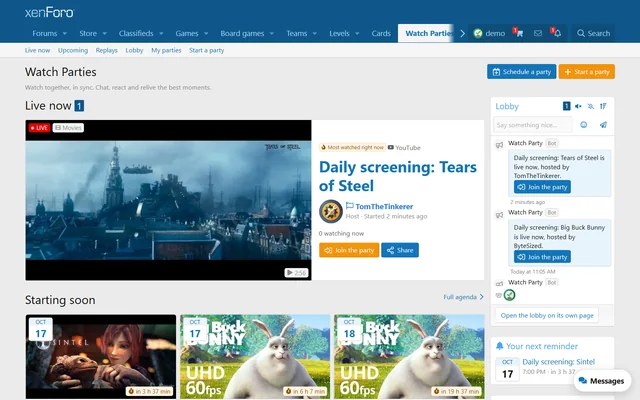The image size is (640, 400).
Task: Go to the Live now sub-navigation link
Action: coord(37,50)
